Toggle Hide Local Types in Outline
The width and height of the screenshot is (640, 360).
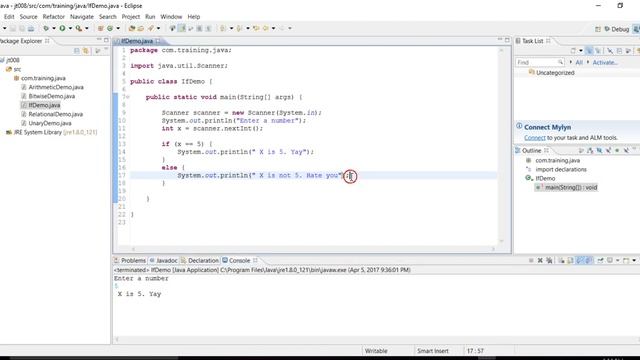click(626, 151)
